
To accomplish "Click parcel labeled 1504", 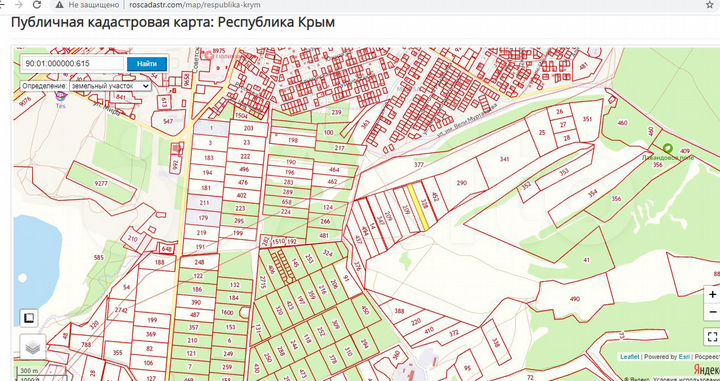I will click(x=241, y=116).
